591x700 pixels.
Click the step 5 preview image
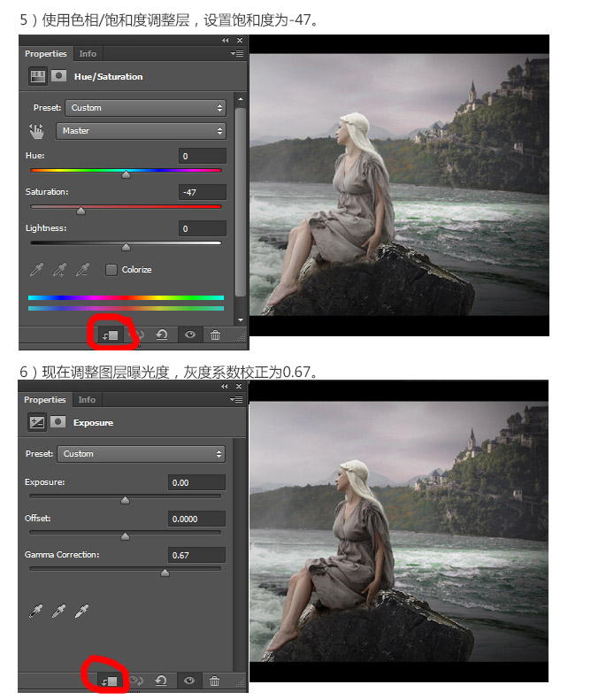point(399,185)
